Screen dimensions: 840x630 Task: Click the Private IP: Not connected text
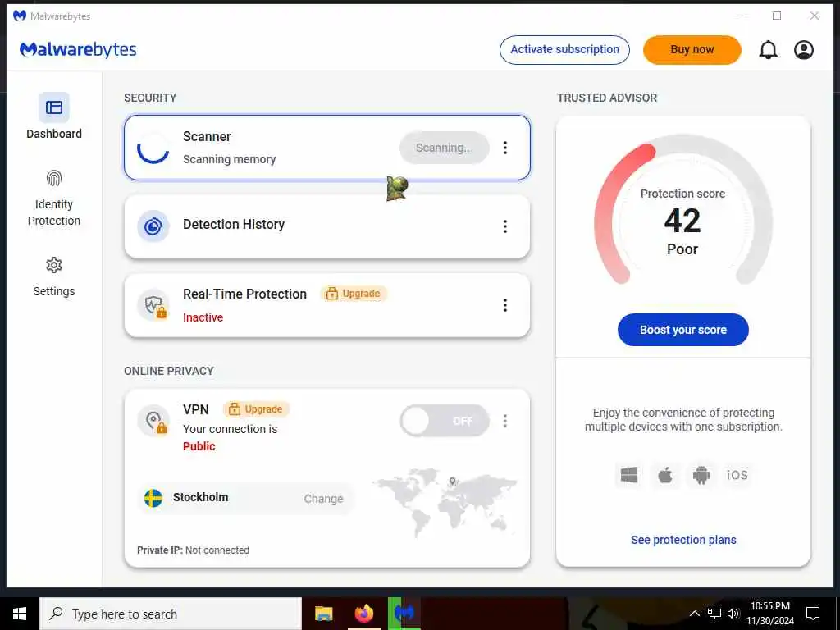193,550
